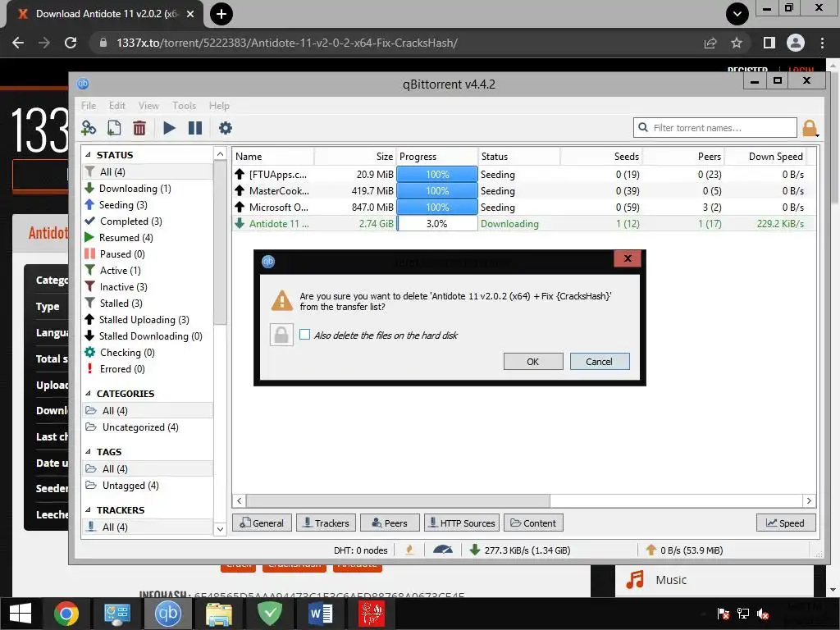Screen dimensions: 840x630
Task: Check 'Also delete the files on the hard disk'
Action: [x=305, y=335]
